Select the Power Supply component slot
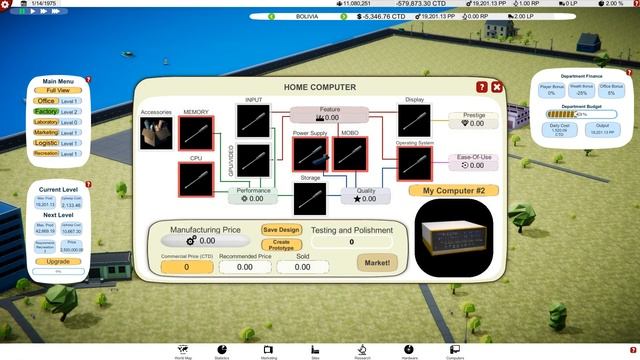This screenshot has height=360, width=640. (x=310, y=154)
